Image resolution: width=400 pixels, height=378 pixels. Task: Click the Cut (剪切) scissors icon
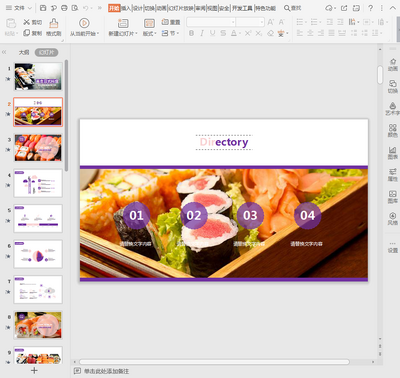(27, 22)
